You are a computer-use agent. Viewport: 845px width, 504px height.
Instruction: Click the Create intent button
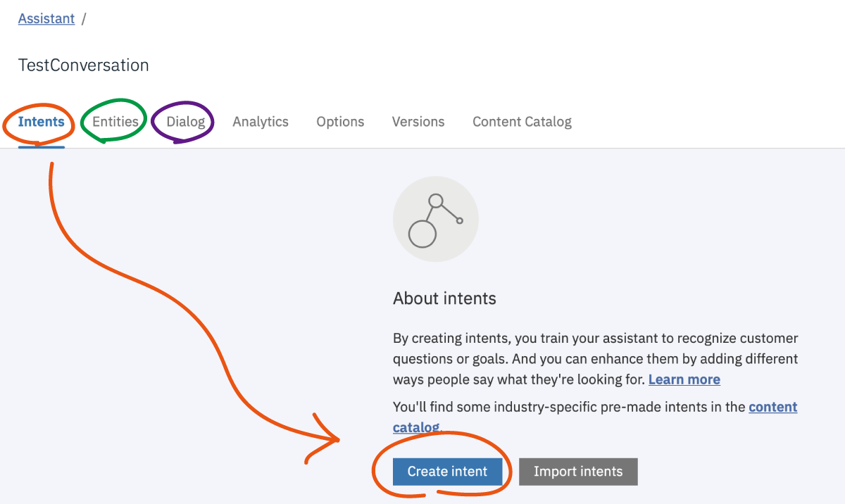447,472
